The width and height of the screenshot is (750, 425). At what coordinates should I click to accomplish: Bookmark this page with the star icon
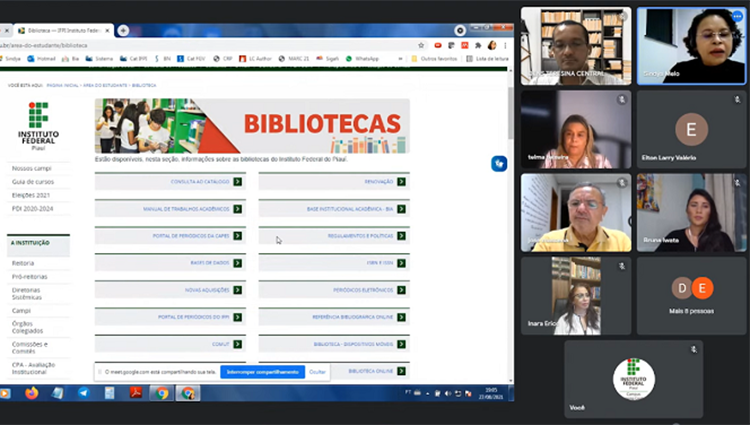[x=421, y=45]
